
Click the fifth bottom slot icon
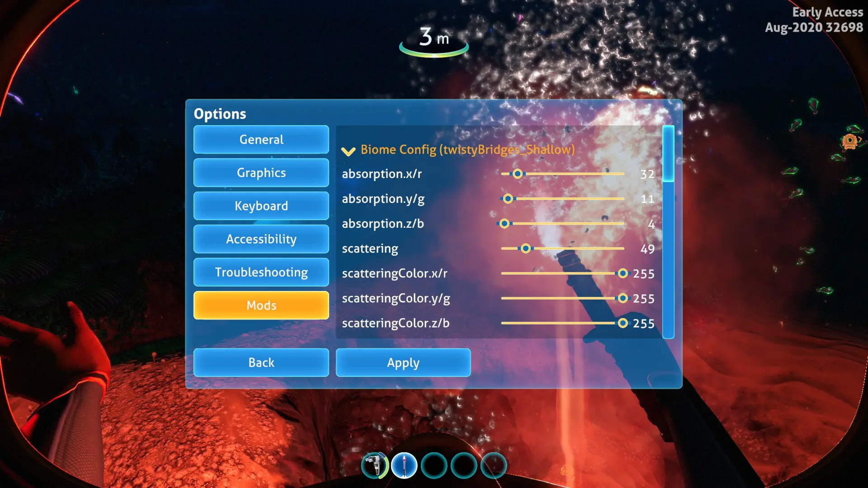click(x=496, y=464)
